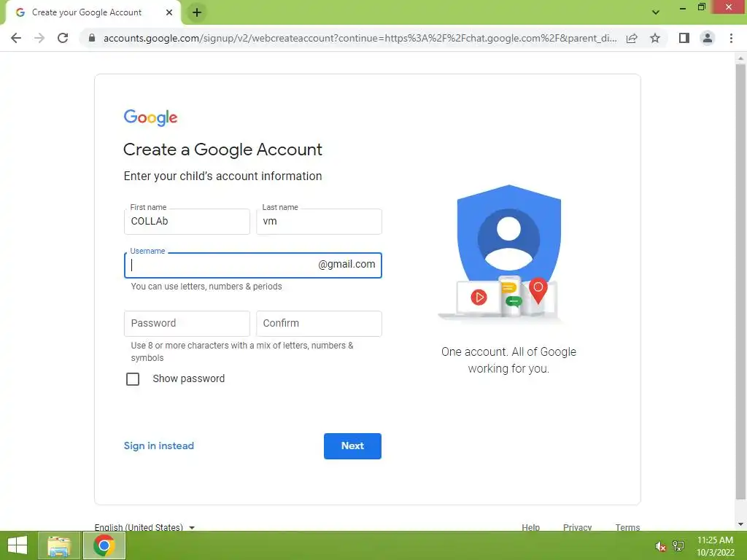The width and height of the screenshot is (747, 560).
Task: Click the "You can use letters, numbers & periods" hint
Action: [x=206, y=286]
